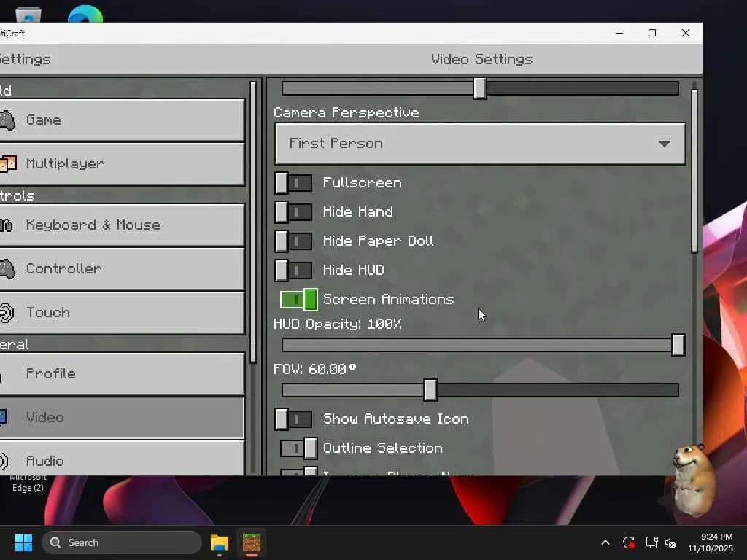Click the hamster desktop pet
747x560 pixels.
[x=693, y=480]
